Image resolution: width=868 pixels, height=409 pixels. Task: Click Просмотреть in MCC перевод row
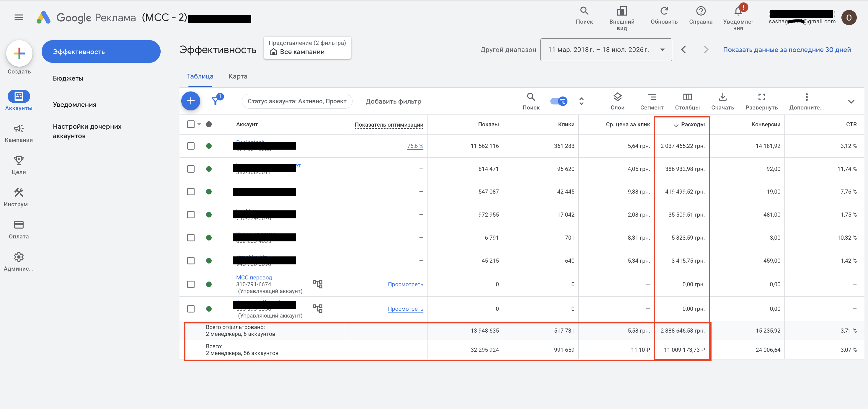pos(405,284)
